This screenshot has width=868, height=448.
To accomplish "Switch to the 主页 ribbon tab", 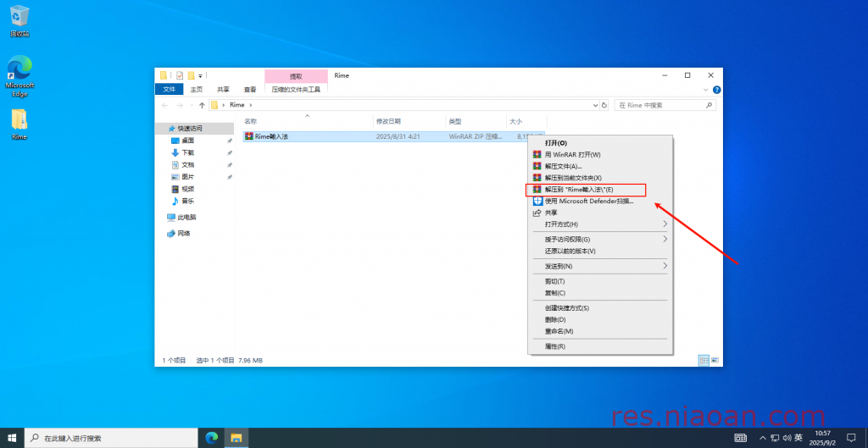I will 197,89.
